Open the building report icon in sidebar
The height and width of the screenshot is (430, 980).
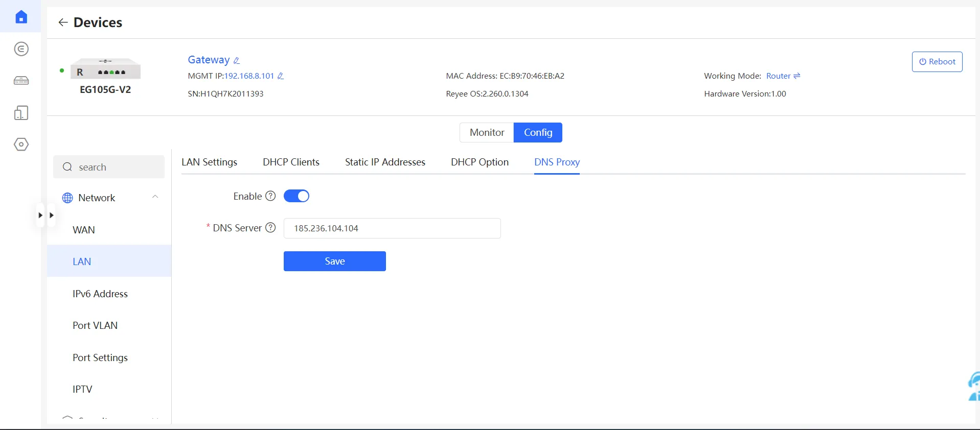coord(21,113)
